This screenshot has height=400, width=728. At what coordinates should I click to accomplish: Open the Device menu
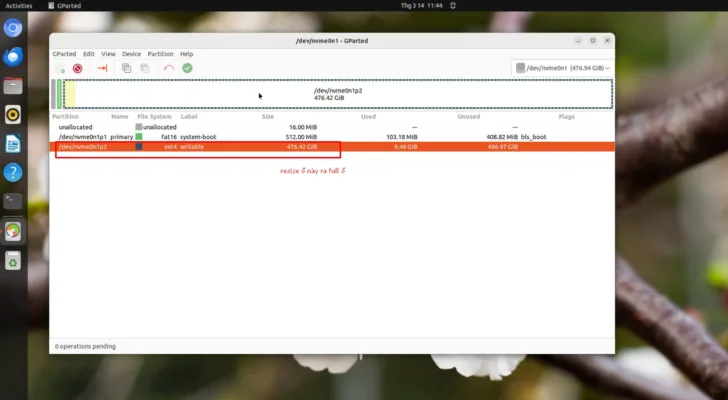pos(131,54)
